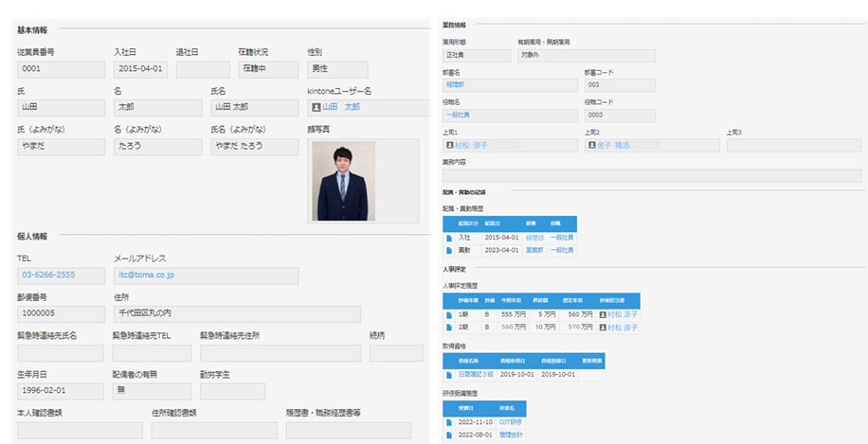
Task: Click the empty 緊急時連絡先TEL field
Action: click(x=152, y=353)
